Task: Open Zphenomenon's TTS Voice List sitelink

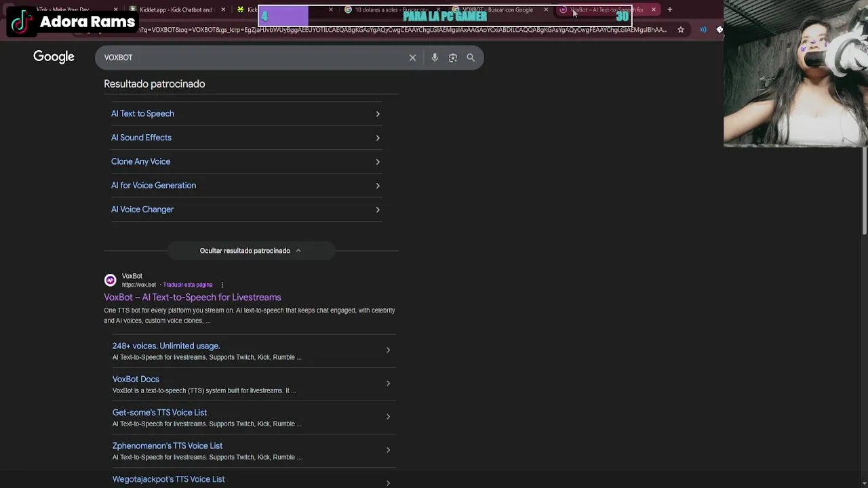Action: [167, 445]
